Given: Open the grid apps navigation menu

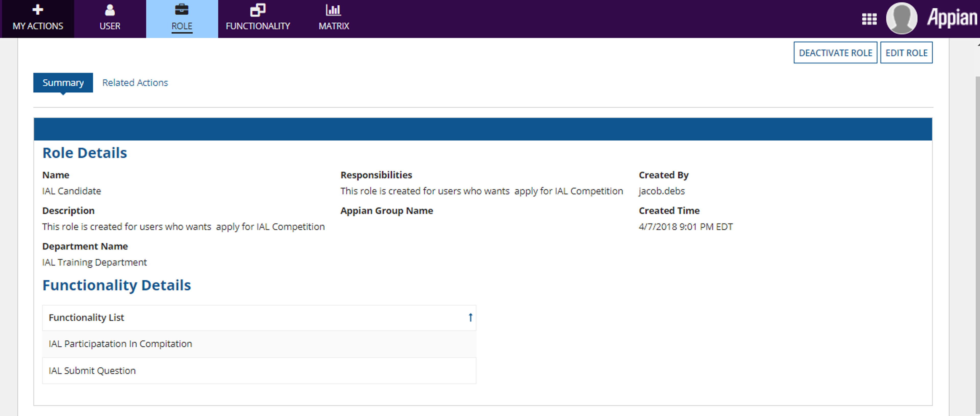Looking at the screenshot, I should coord(869,19).
